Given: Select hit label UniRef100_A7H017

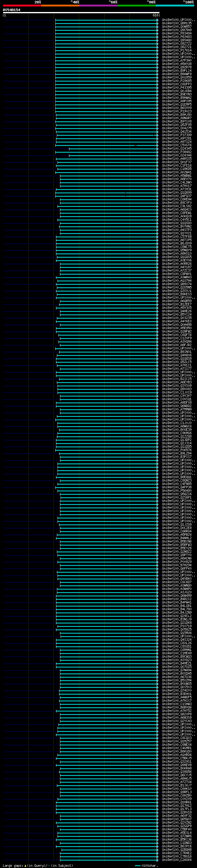Looking at the screenshot, I should tap(177, 186).
